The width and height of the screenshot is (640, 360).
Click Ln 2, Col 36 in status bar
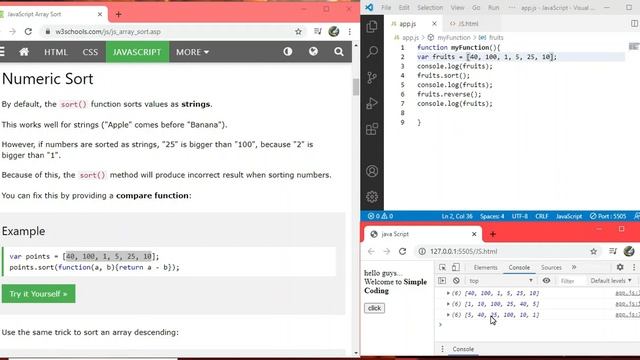457,216
